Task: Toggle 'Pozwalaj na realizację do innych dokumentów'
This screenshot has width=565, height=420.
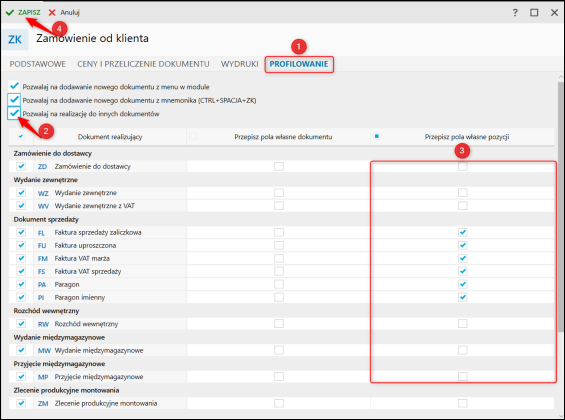Action: coord(14,113)
